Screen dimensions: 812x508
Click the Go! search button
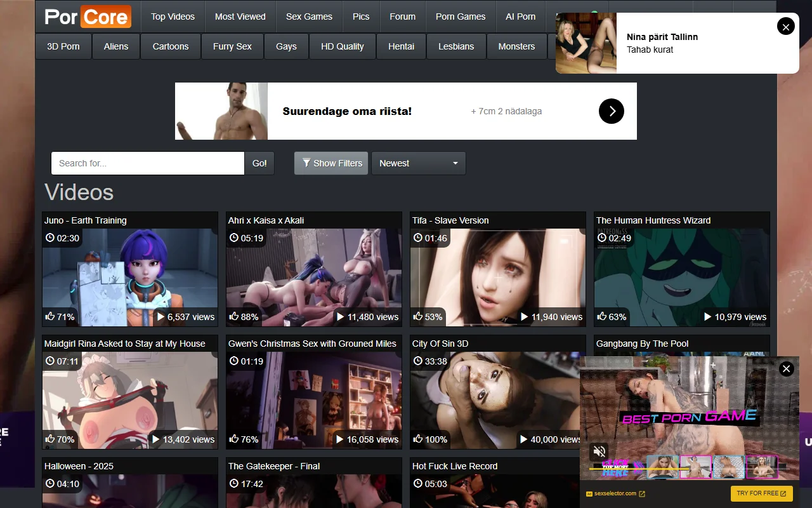(x=259, y=163)
